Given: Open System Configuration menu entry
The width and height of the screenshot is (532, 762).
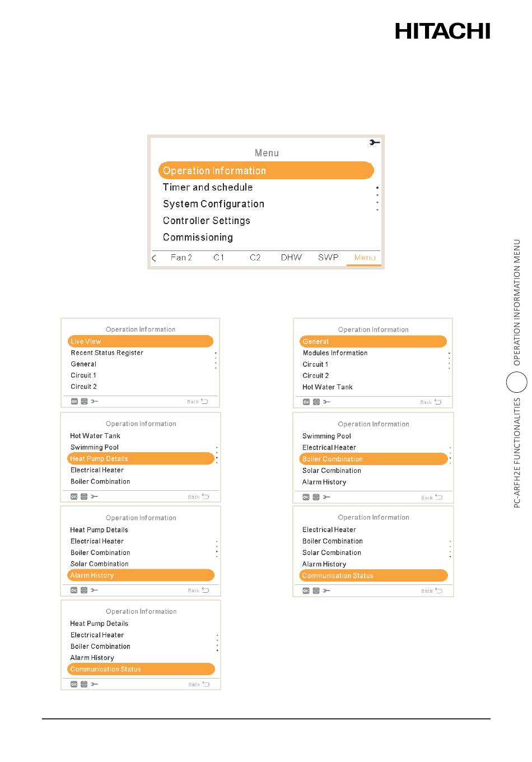Looking at the screenshot, I should (x=213, y=204).
